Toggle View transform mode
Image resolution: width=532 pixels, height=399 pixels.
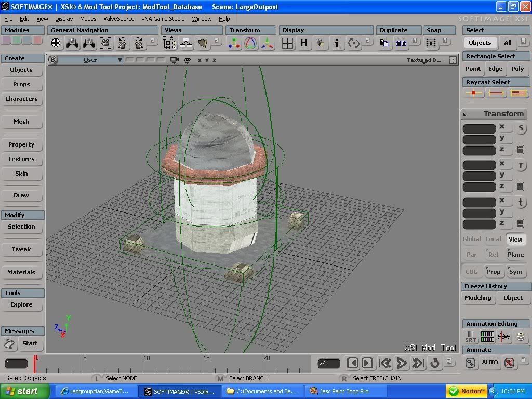515,239
